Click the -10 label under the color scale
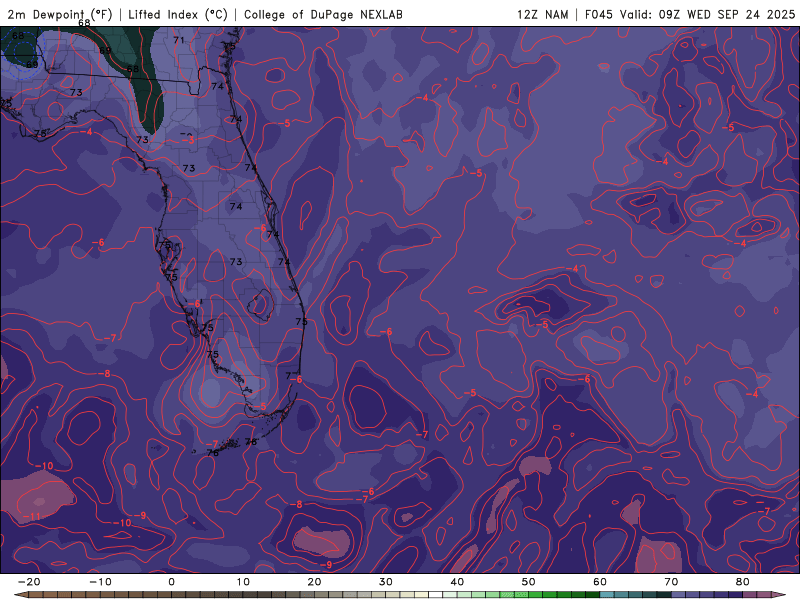Screen dimensions: 800x600 point(100,582)
